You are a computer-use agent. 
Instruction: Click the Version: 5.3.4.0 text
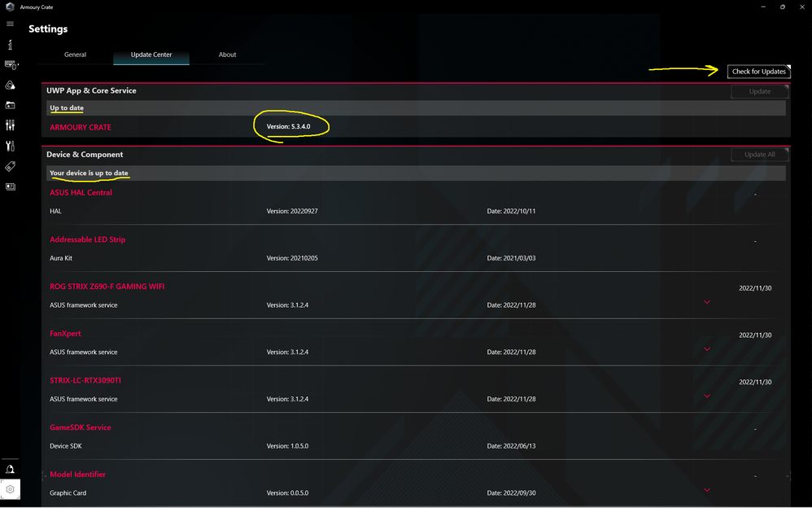[289, 126]
